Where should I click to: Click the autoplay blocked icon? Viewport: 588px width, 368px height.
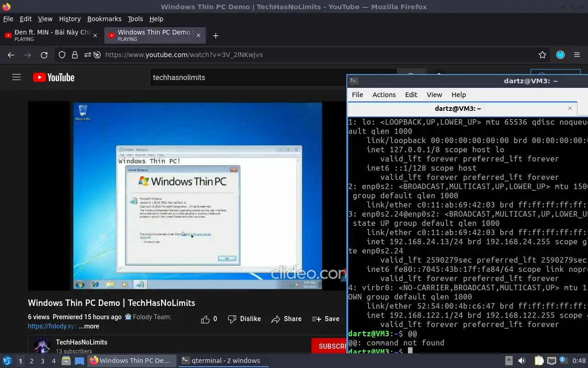[x=97, y=55]
